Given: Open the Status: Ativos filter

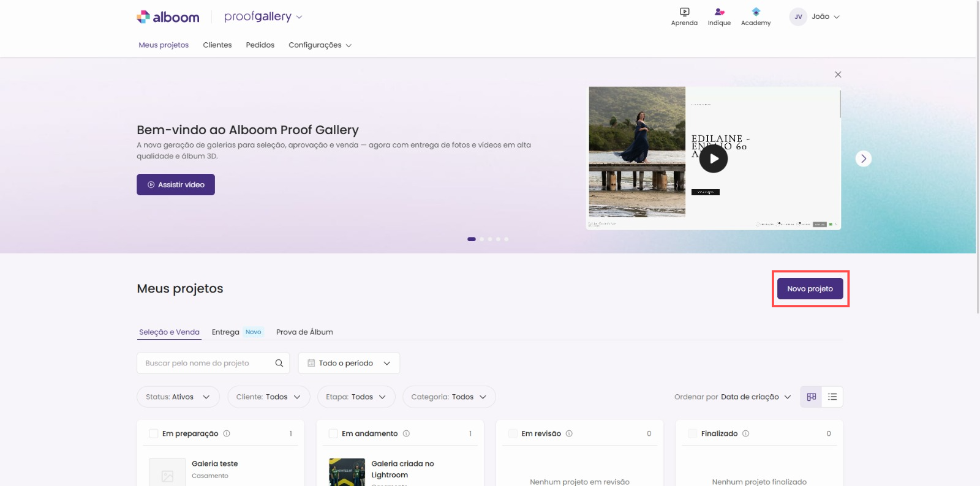Looking at the screenshot, I should [178, 397].
